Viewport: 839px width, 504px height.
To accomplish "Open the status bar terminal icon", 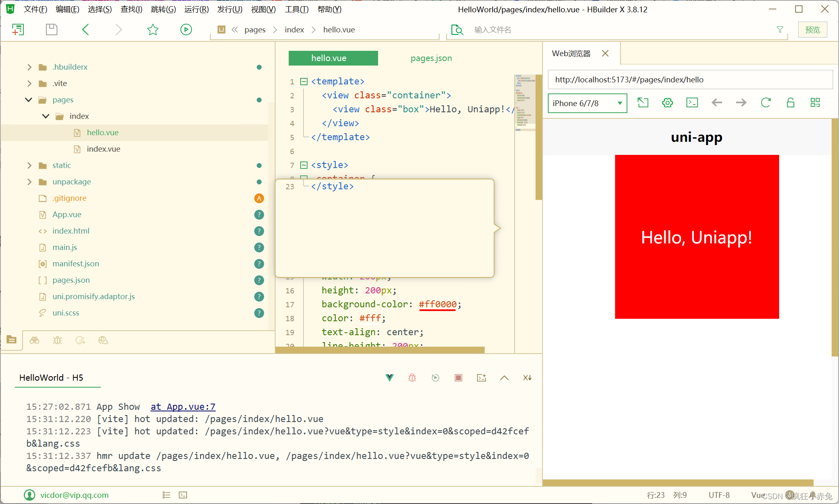I will [x=183, y=495].
